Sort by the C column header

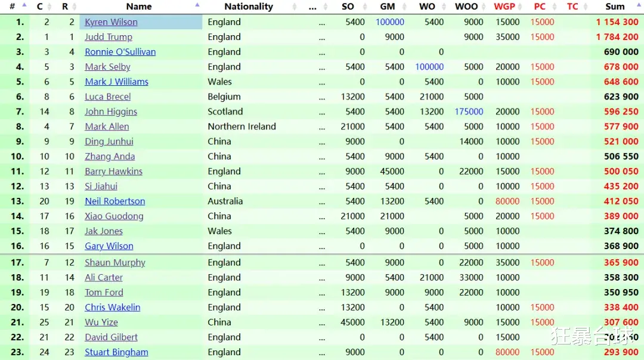coord(39,7)
